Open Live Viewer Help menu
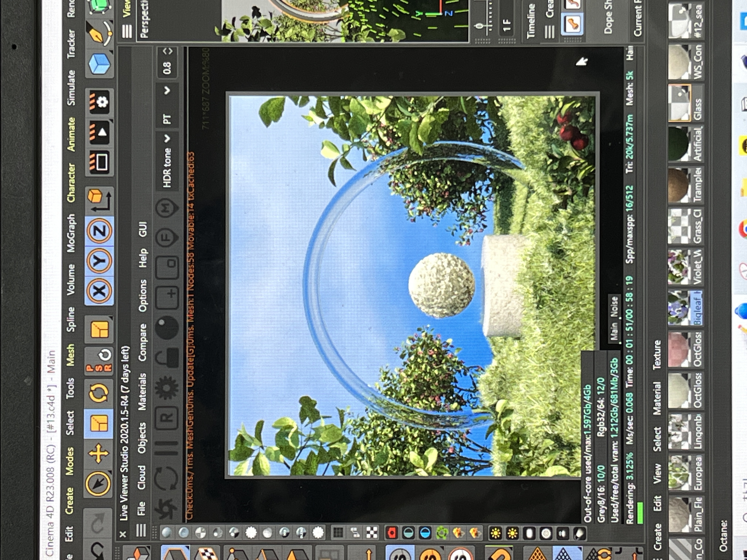 [x=143, y=258]
